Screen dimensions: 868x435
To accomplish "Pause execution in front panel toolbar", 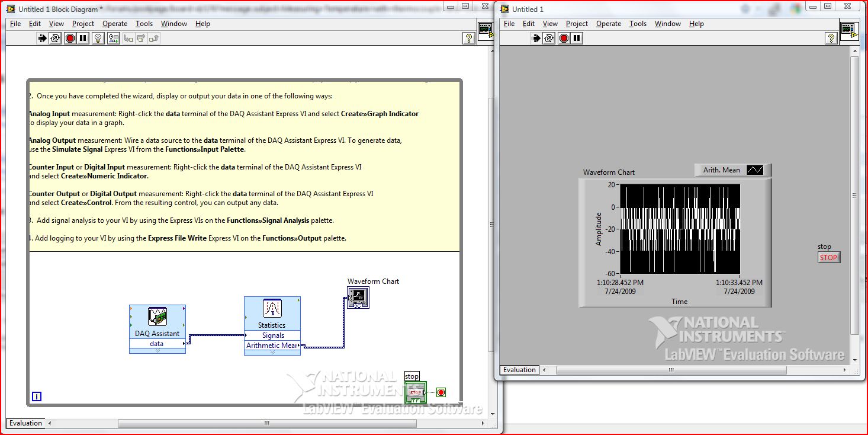I will 577,39.
